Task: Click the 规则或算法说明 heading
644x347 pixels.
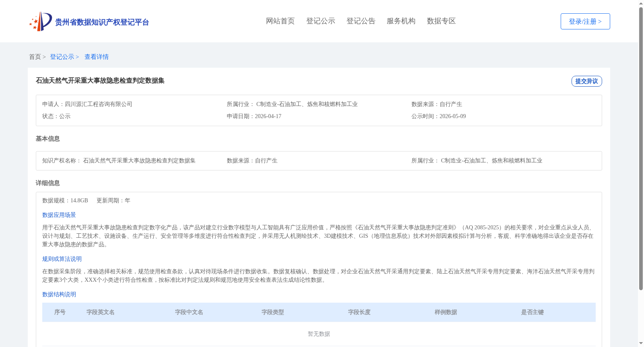Action: pos(62,259)
